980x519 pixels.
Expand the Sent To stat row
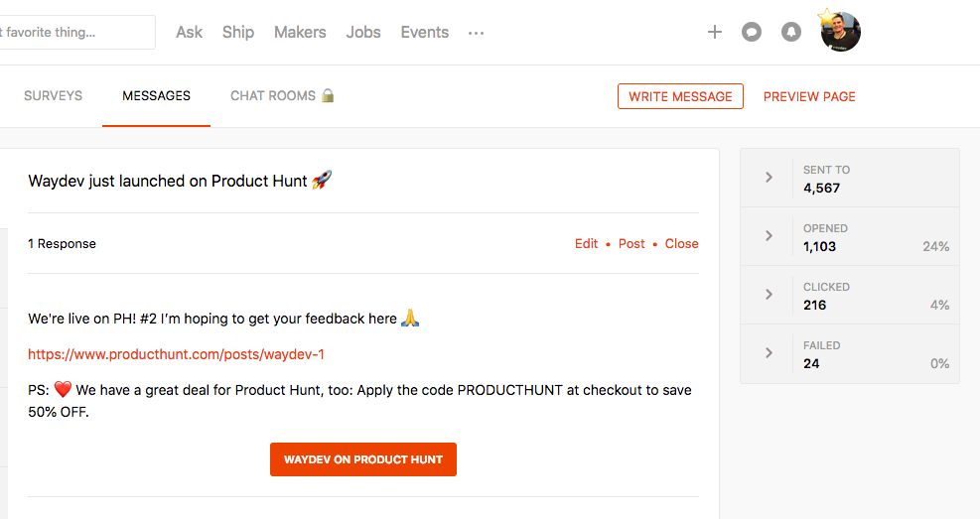(769, 178)
